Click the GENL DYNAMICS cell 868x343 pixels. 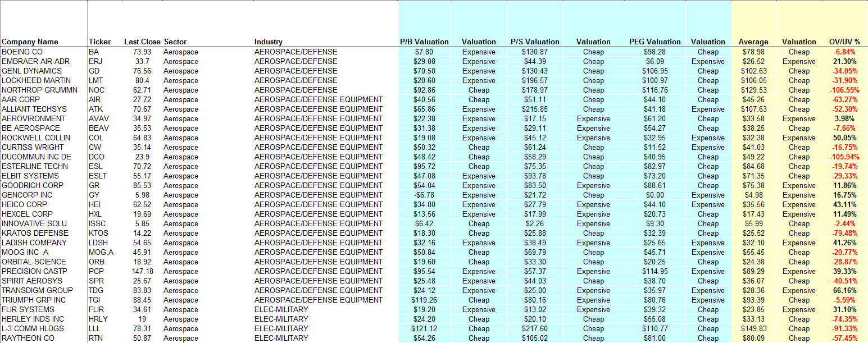click(x=31, y=71)
